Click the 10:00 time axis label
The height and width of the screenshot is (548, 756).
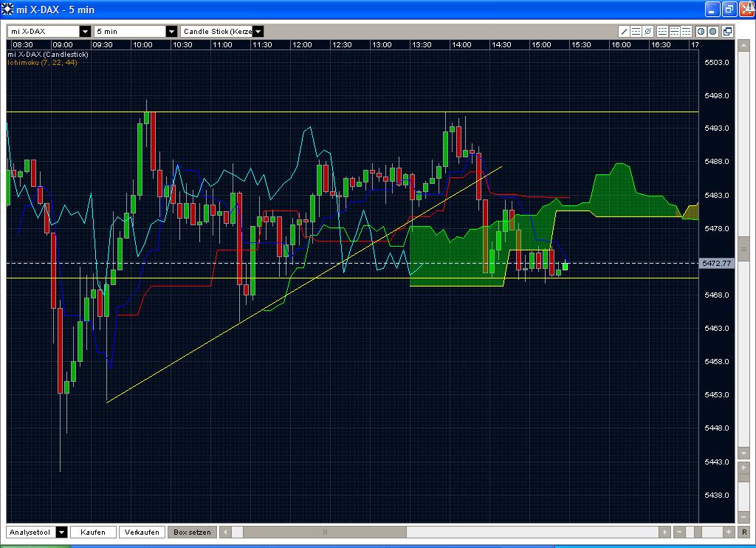(142, 45)
